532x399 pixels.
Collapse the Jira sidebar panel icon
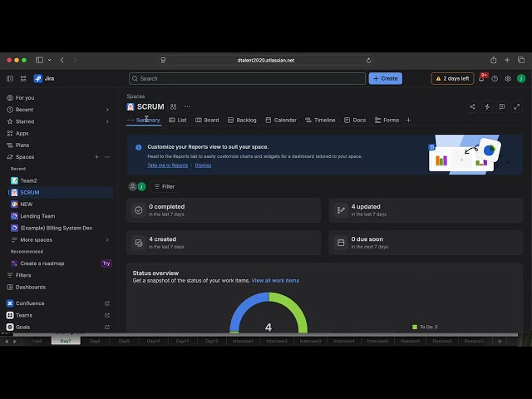10,78
